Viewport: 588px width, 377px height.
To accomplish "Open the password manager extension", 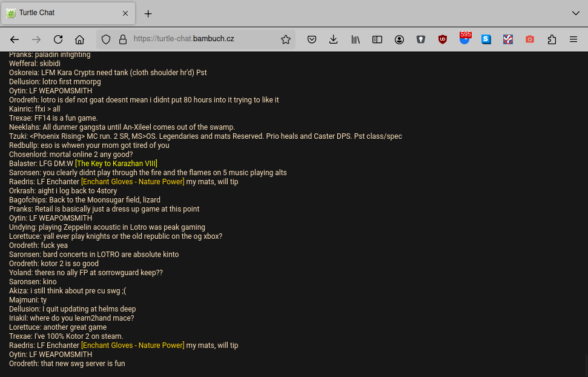I will (x=421, y=39).
